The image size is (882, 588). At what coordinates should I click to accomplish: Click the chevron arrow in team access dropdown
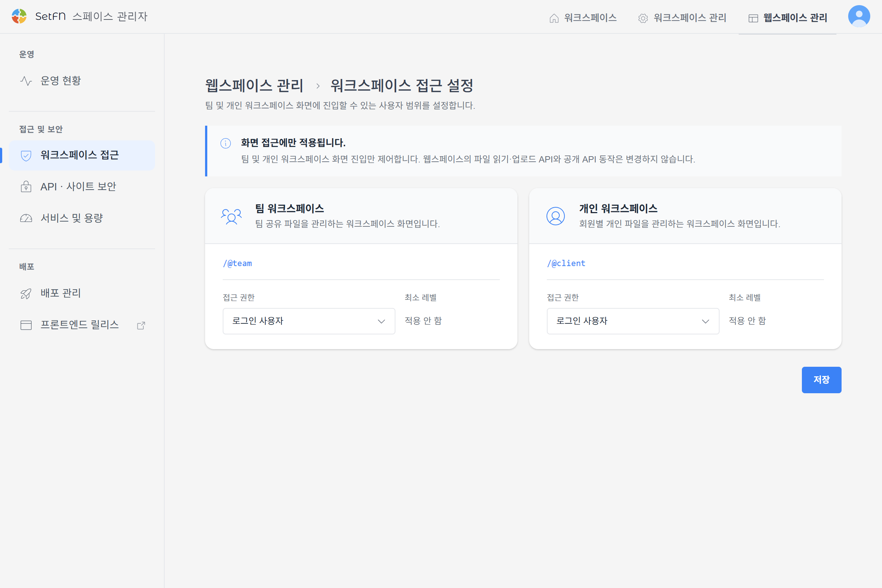381,321
